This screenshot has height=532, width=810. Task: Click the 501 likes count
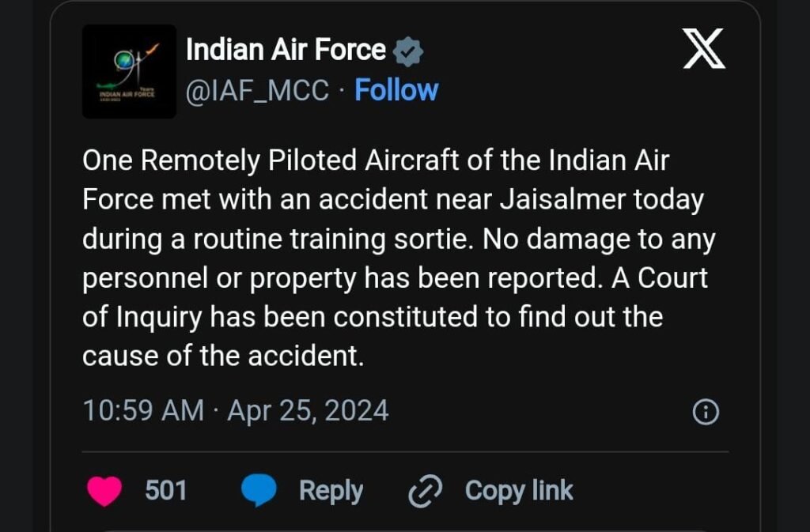coord(166,491)
